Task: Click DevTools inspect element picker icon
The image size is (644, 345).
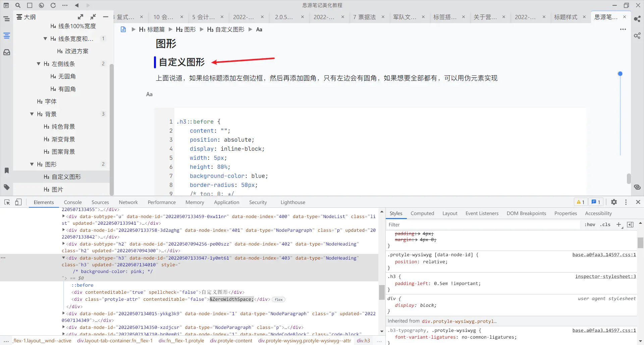Action: pyautogui.click(x=7, y=202)
